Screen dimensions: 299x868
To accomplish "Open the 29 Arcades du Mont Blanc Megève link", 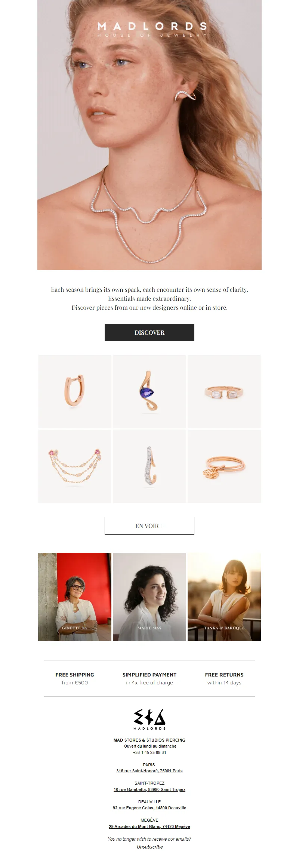I will (x=149, y=826).
